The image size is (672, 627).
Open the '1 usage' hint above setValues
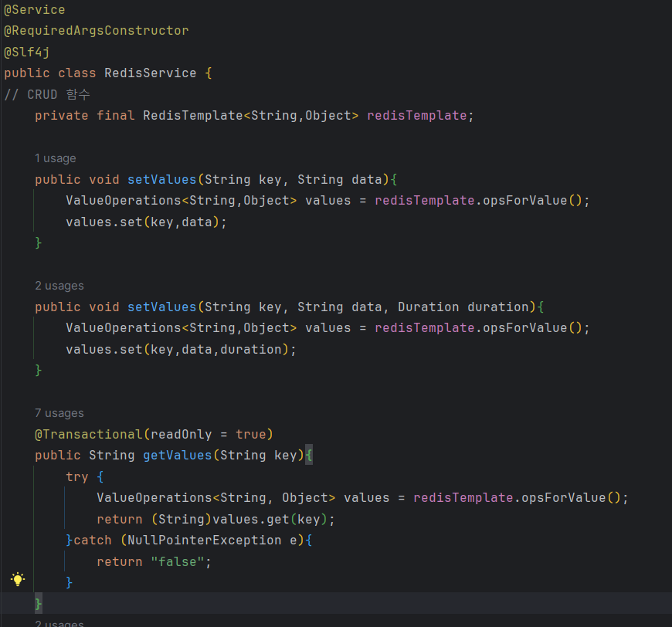point(56,158)
